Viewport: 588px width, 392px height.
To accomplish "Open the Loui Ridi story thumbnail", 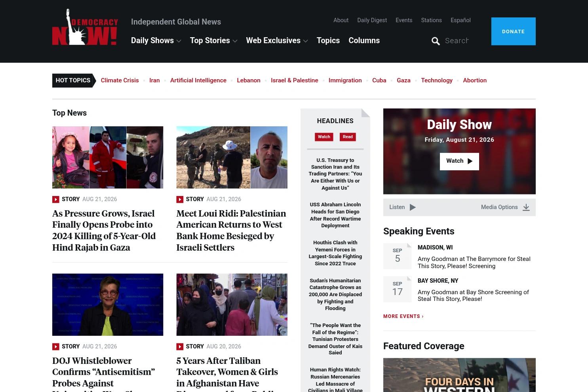I will 232,157.
